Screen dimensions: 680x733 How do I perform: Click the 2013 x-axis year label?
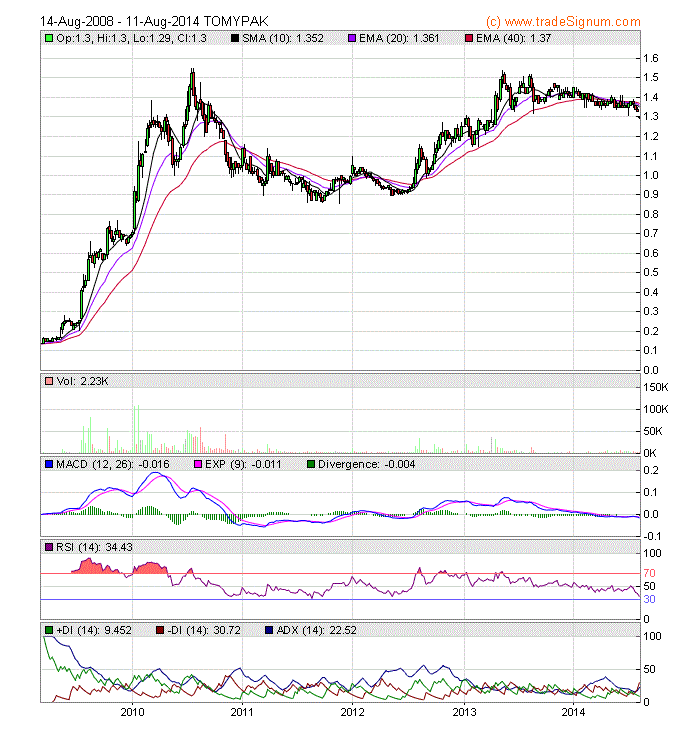(464, 712)
